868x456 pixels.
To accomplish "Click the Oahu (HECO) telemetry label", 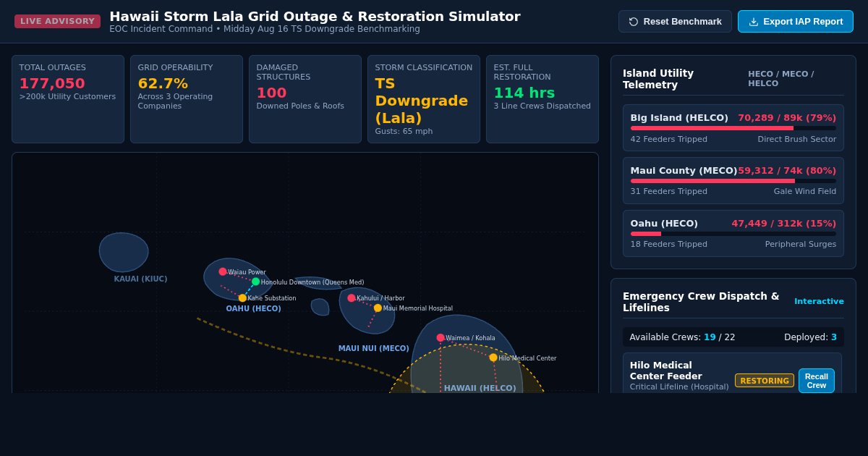I will click(664, 224).
